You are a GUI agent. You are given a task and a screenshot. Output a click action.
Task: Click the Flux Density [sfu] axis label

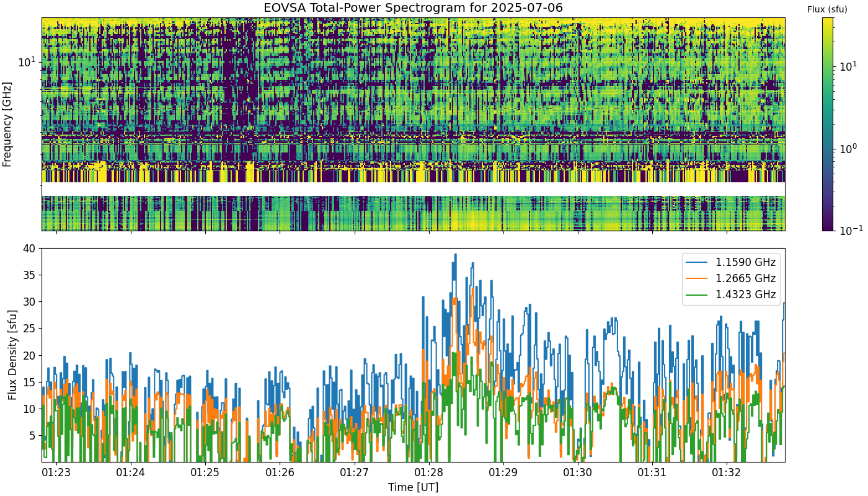coord(12,355)
